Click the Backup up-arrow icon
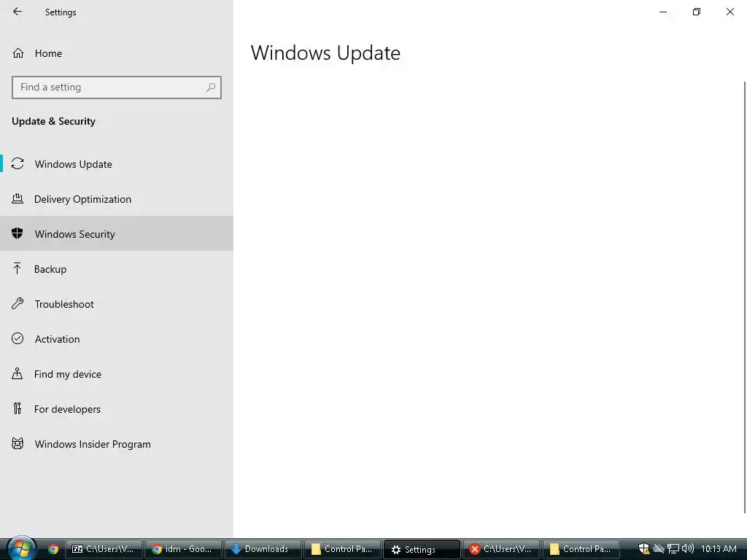The image size is (747, 560). click(18, 268)
